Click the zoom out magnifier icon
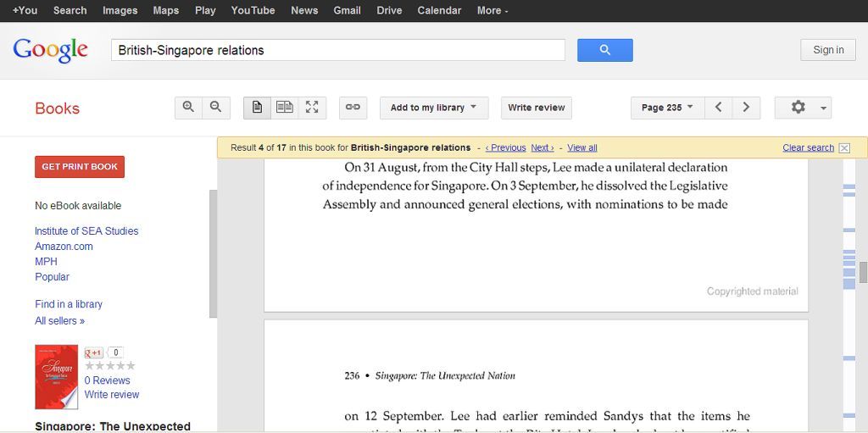Screen dimensions: 868x433 [216, 108]
